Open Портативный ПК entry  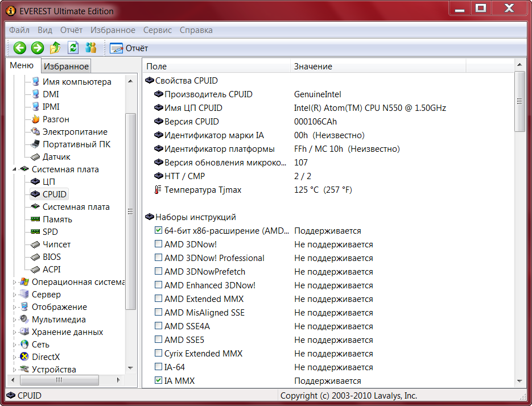76,144
